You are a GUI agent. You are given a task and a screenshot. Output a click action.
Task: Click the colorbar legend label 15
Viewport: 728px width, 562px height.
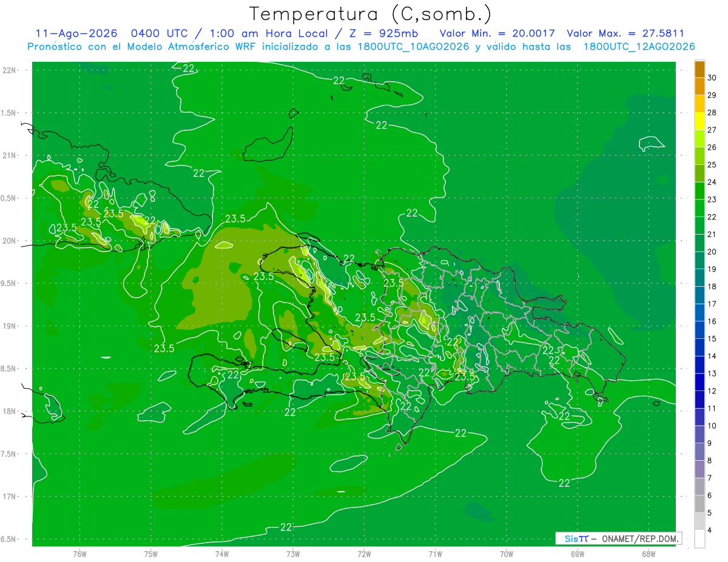pos(712,338)
